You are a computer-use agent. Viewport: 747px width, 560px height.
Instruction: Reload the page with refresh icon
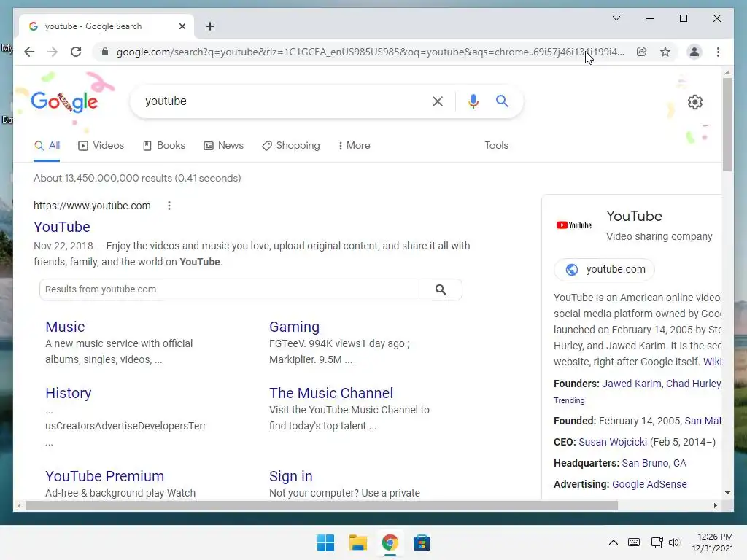coord(76,52)
